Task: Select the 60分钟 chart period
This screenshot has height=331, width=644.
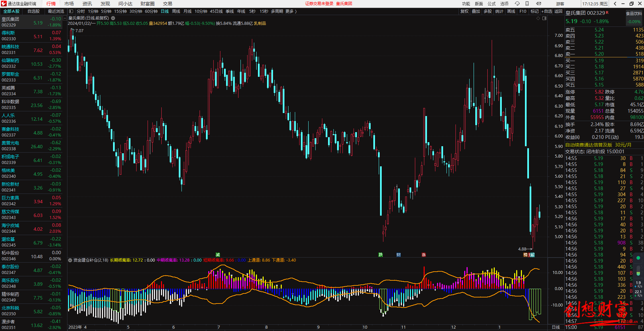Action: pyautogui.click(x=151, y=11)
